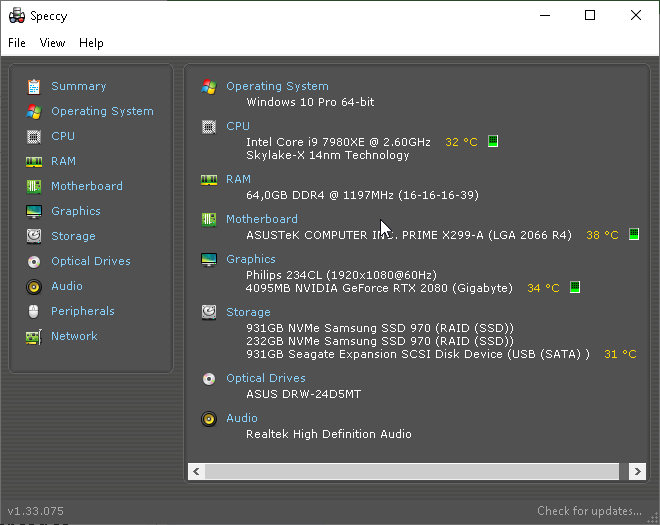Open the File menu
This screenshot has height=525, width=660.
pos(18,43)
